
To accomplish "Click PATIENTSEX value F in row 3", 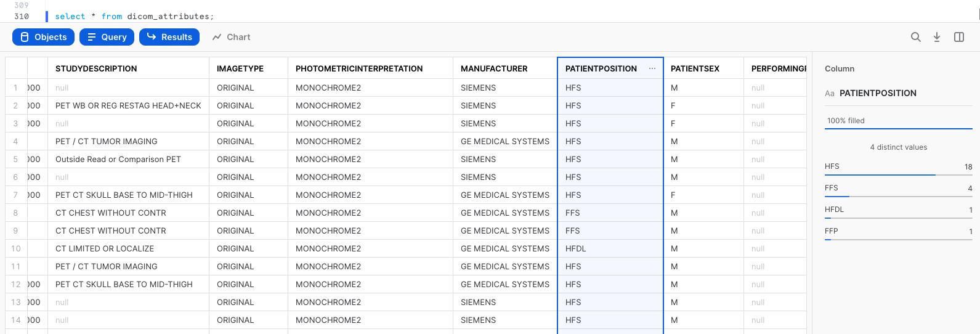I will 703,123.
